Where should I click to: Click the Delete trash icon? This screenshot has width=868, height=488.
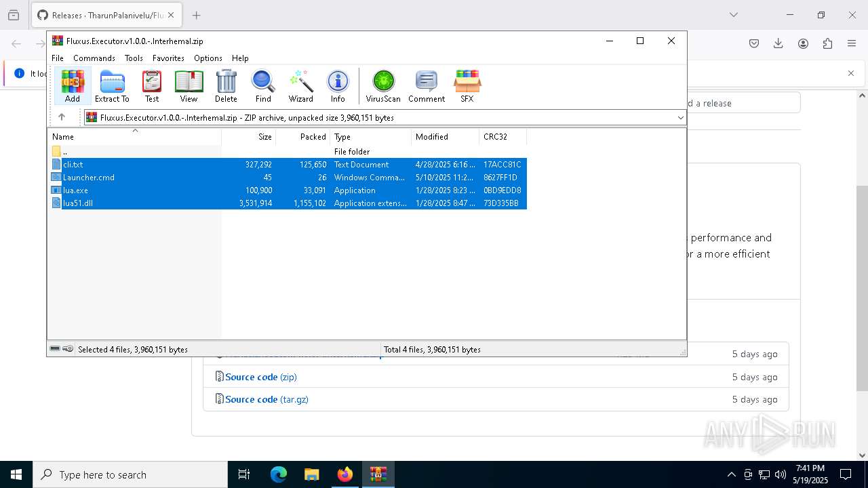point(226,86)
